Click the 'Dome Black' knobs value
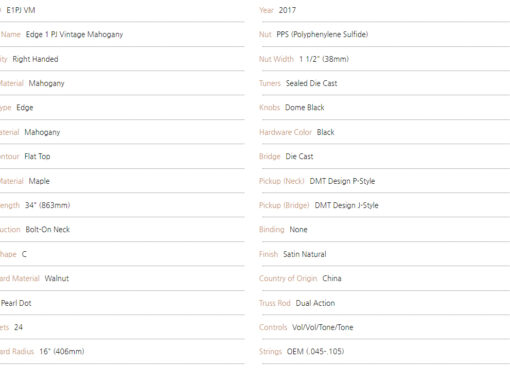 305,107
